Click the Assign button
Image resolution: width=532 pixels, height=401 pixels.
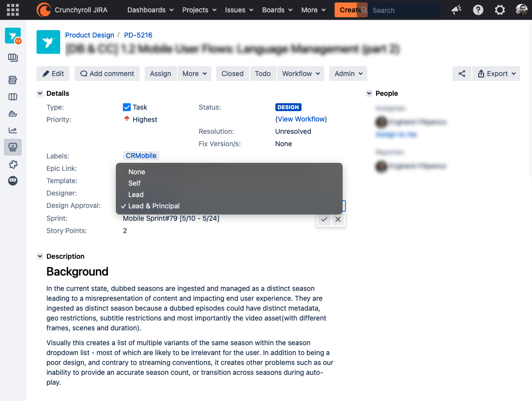pyautogui.click(x=160, y=74)
